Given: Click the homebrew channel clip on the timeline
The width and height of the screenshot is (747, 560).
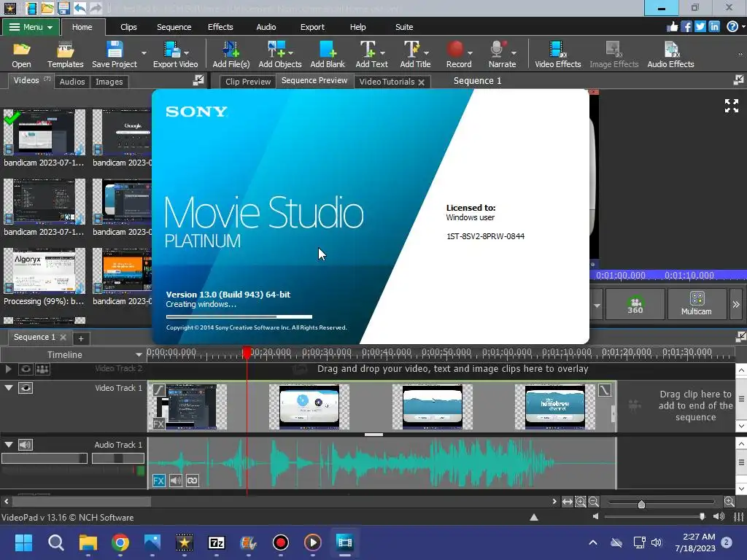Looking at the screenshot, I should pyautogui.click(x=554, y=407).
